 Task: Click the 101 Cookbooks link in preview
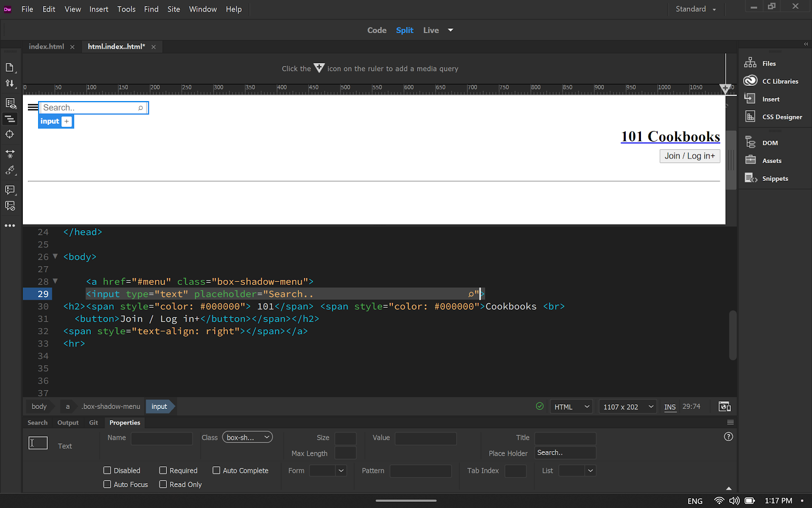point(670,136)
